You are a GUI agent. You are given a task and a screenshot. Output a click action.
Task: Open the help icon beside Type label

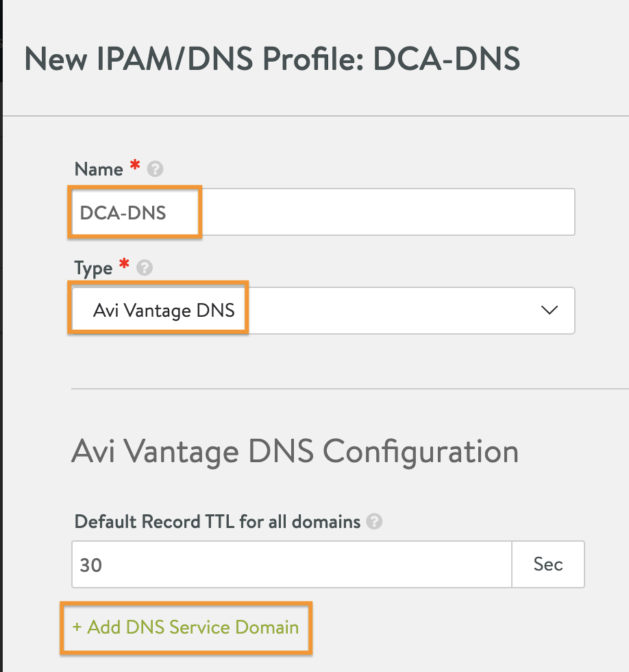(145, 268)
